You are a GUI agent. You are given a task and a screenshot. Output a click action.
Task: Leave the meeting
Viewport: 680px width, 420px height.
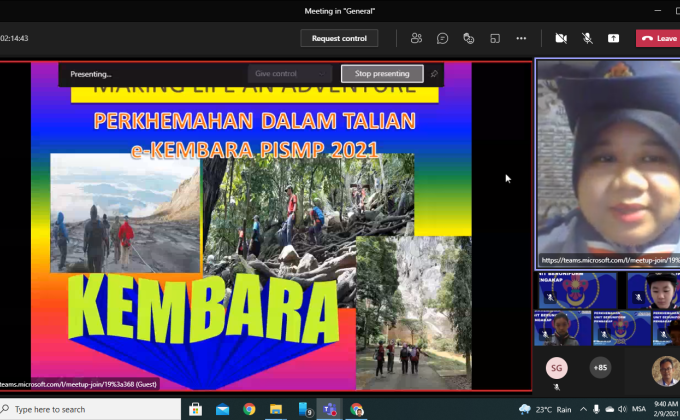[x=659, y=38]
